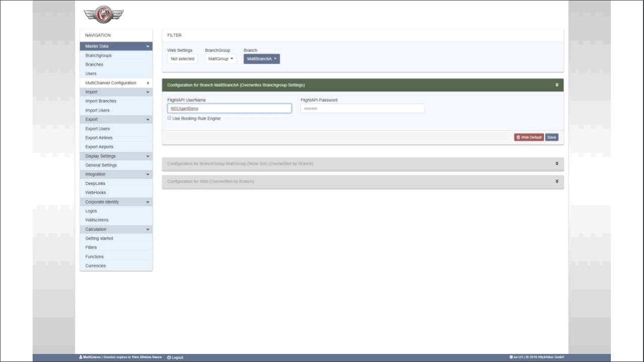Open MultiChannel Configuration menu item
644x362 pixels.
(x=110, y=83)
